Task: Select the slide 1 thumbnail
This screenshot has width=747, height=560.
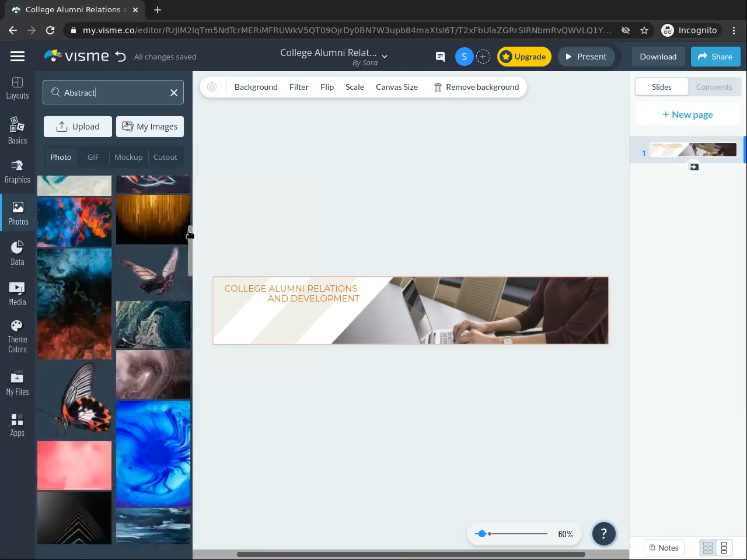Action: [693, 150]
